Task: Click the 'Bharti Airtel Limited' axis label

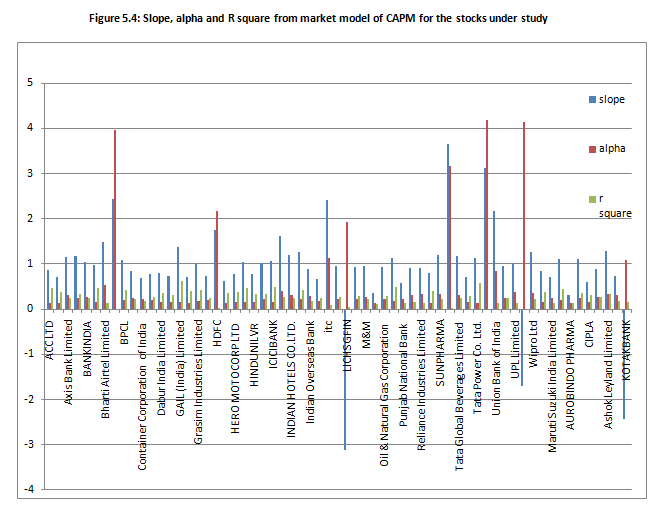Action: (105, 369)
